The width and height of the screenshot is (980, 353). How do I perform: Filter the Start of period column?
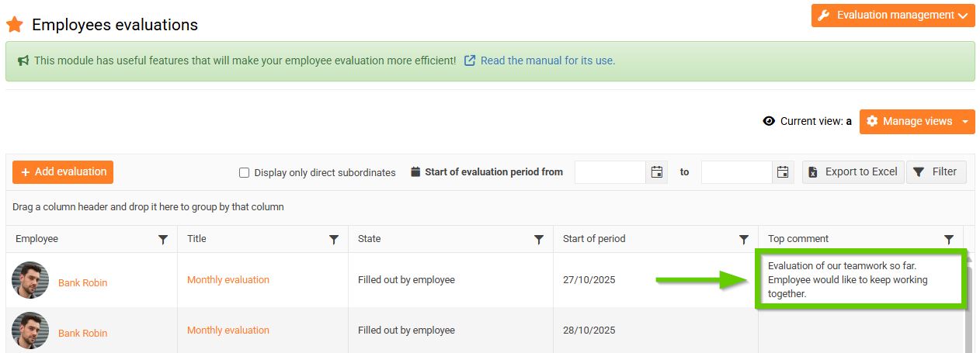[744, 240]
